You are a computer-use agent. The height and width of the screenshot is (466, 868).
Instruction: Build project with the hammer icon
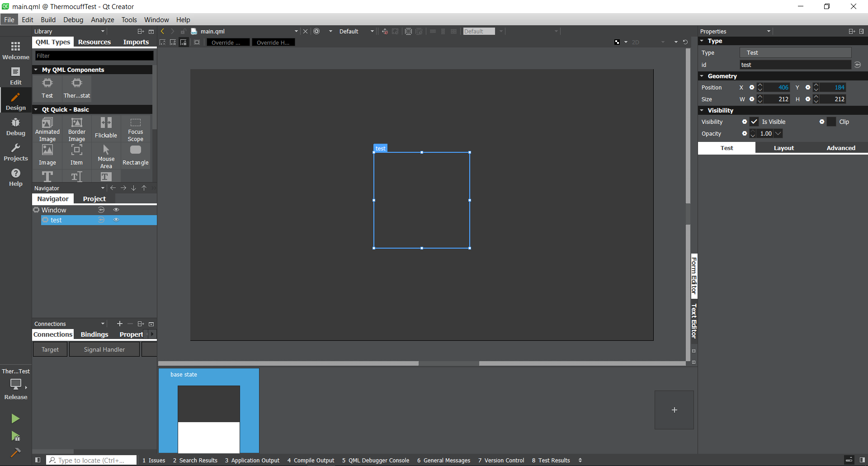[x=15, y=452]
